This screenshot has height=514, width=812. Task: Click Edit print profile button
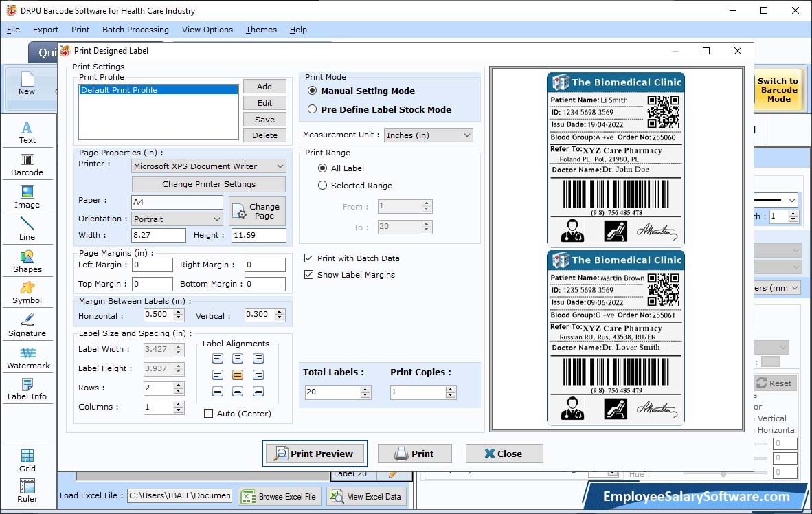(x=264, y=103)
